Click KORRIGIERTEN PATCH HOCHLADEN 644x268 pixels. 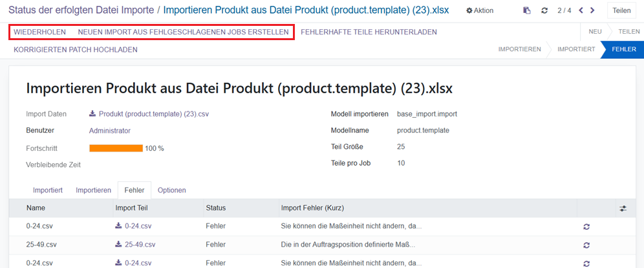(75, 49)
